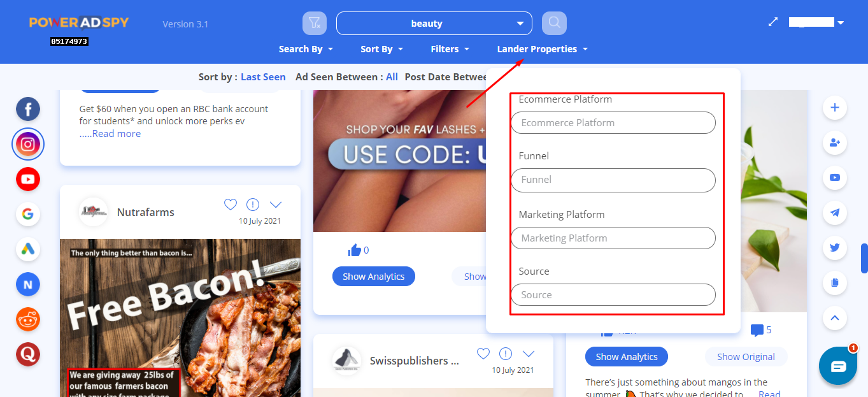Click the search magnifier button
Screen dimensions: 868x397
point(554,24)
